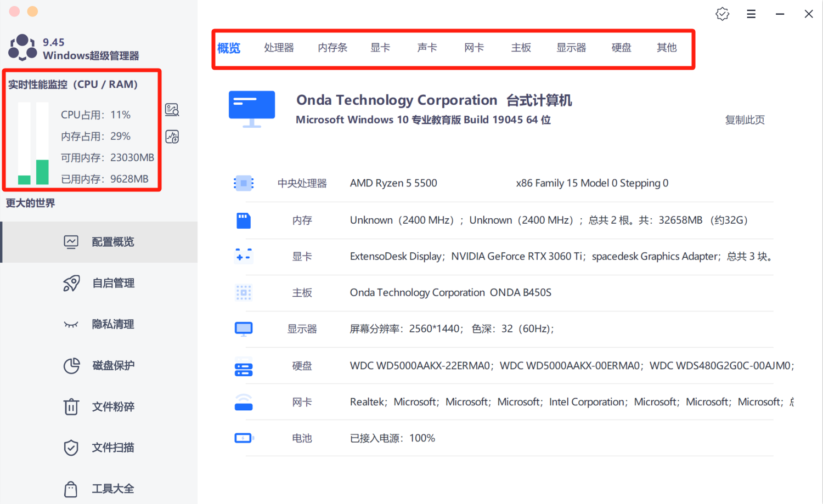823x504 pixels.
Task: Open the 声卡 tab
Action: coord(427,48)
